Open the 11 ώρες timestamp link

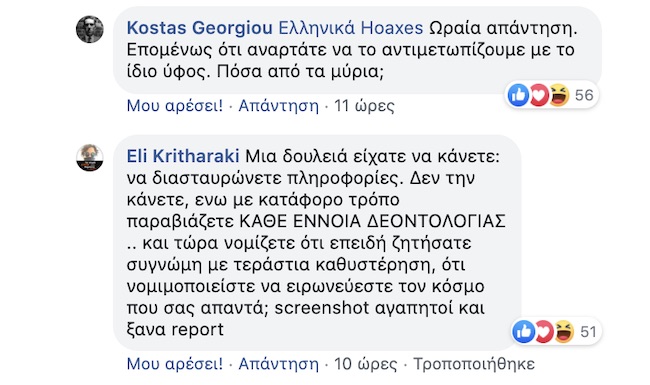point(364,106)
